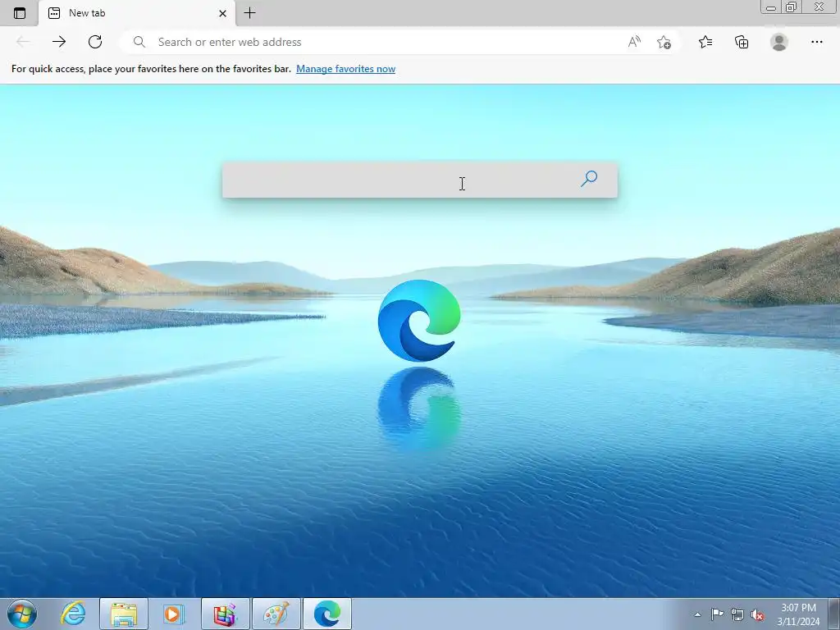Open the user profile icon
This screenshot has width=840, height=630.
[x=779, y=42]
